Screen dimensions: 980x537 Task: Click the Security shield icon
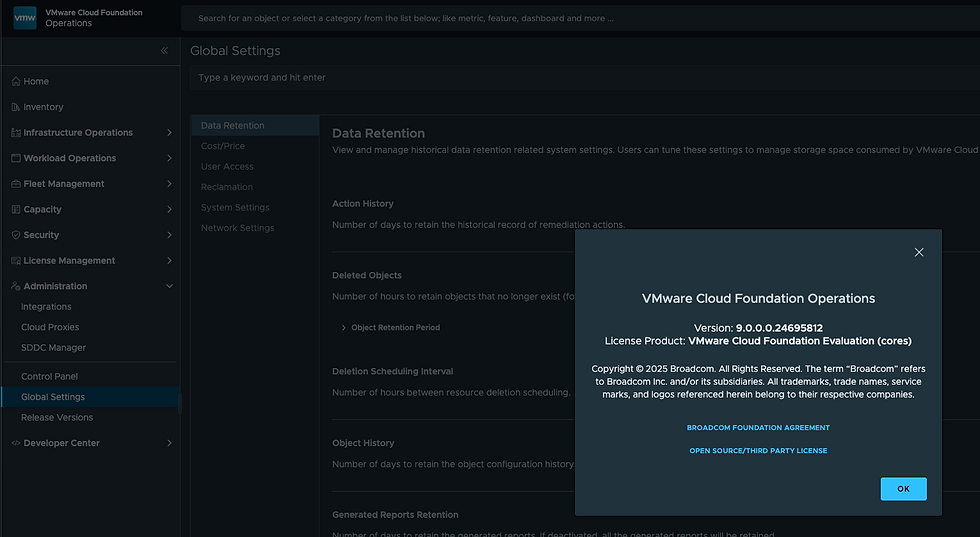coord(16,235)
